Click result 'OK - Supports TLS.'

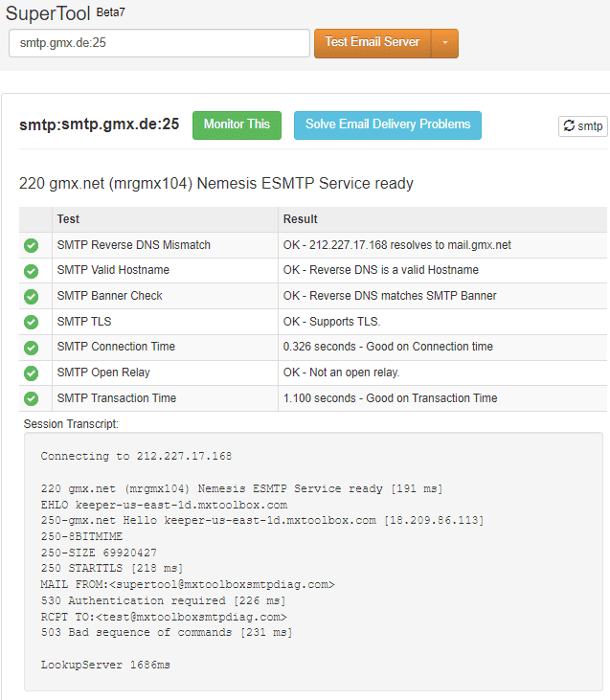tap(331, 322)
